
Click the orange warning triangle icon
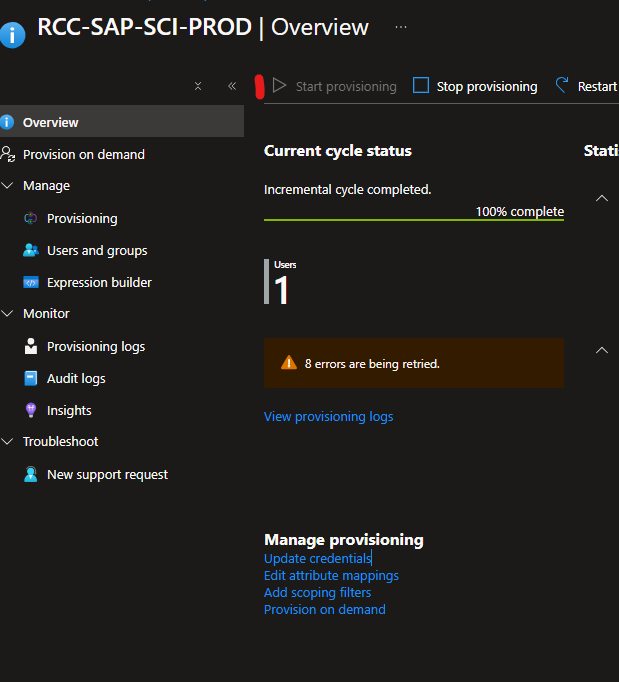click(289, 362)
